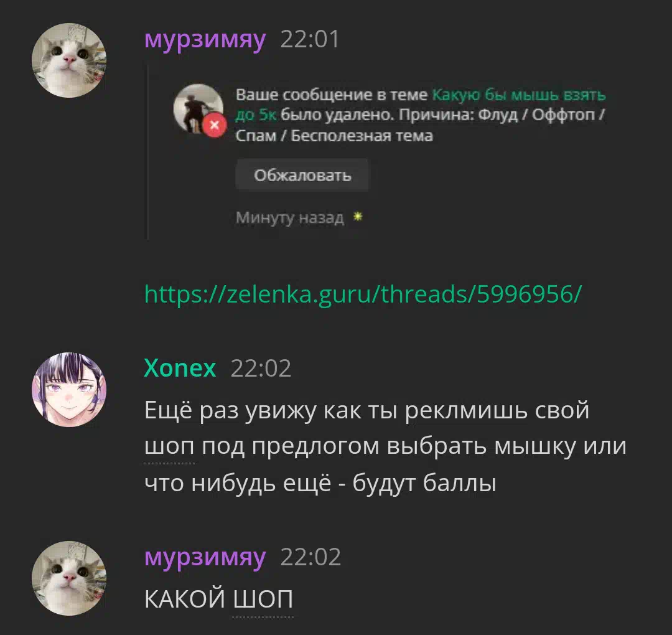672x635 pixels.
Task: Click the underlined word ШОП in the last message
Action: coord(263,599)
